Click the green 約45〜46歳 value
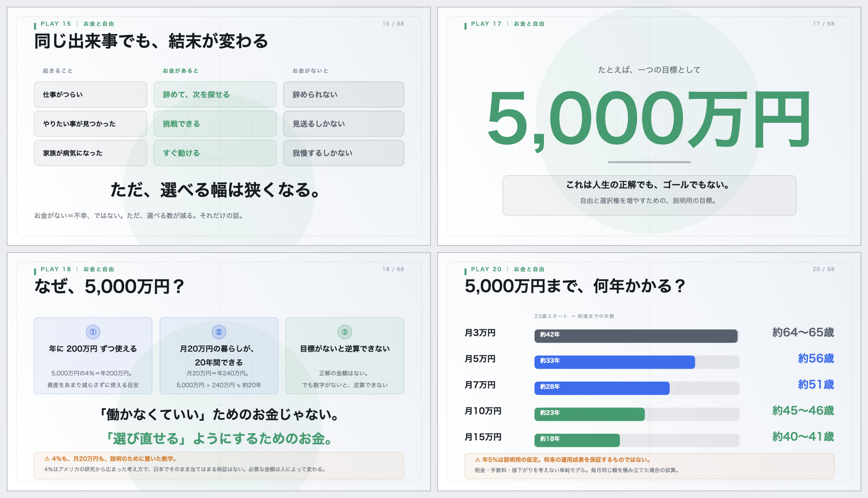868x498 pixels. (x=803, y=411)
